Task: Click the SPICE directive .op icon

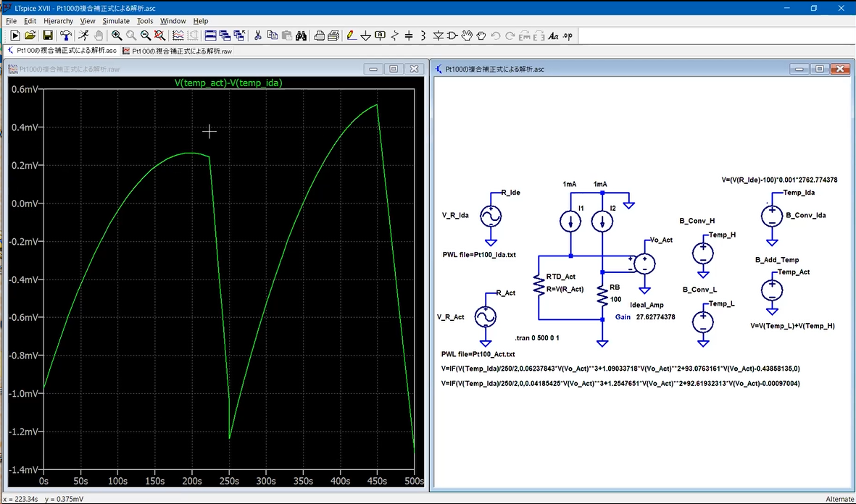Action: (x=568, y=35)
